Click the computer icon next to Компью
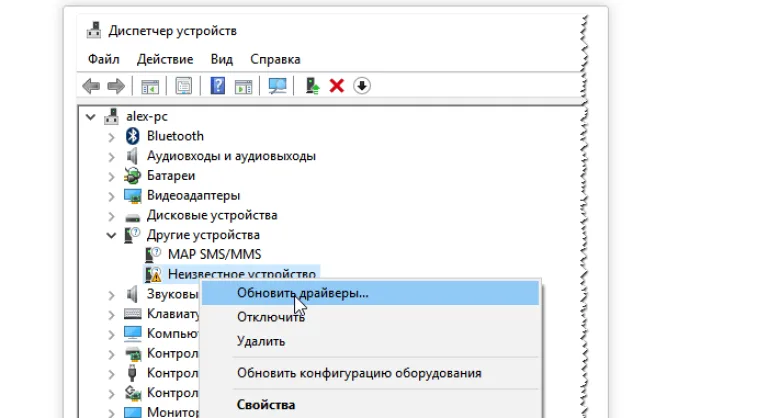The image size is (768, 418). [132, 334]
